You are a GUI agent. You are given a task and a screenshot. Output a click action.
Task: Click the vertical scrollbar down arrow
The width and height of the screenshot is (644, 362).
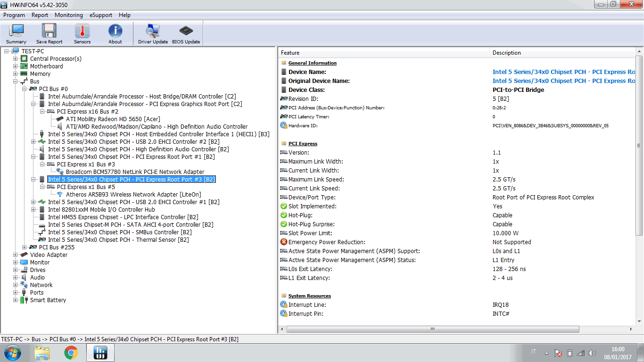tap(640, 321)
